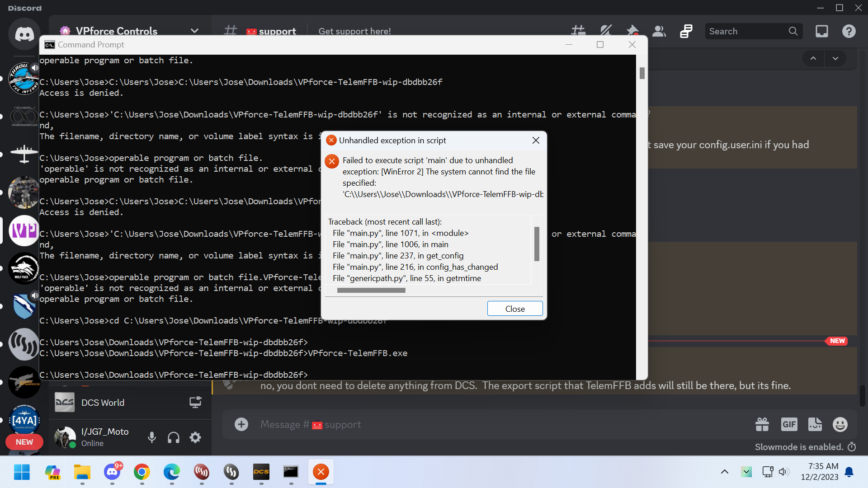The width and height of the screenshot is (868, 488).
Task: Toggle the member list visibility
Action: click(x=659, y=31)
